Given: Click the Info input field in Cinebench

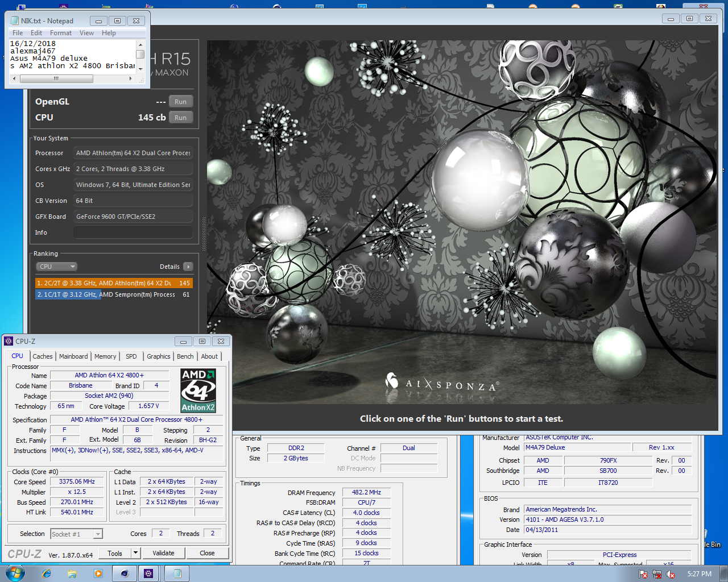Looking at the screenshot, I should click(133, 232).
